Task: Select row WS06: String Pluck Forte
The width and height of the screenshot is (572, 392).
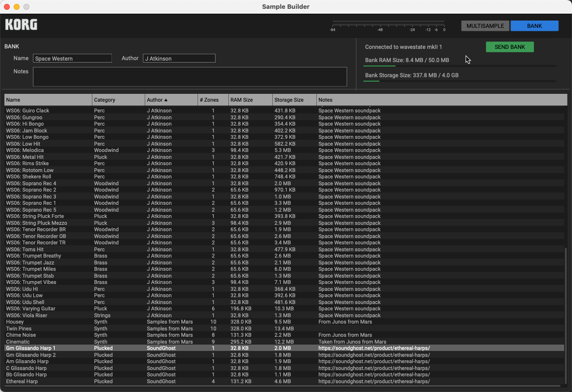Action: pyautogui.click(x=284, y=216)
